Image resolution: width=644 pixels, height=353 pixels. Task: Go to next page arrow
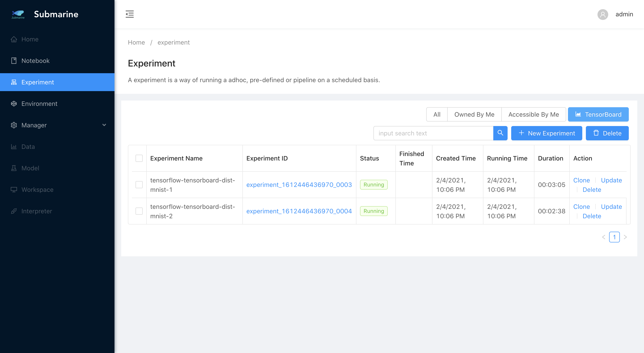point(625,237)
